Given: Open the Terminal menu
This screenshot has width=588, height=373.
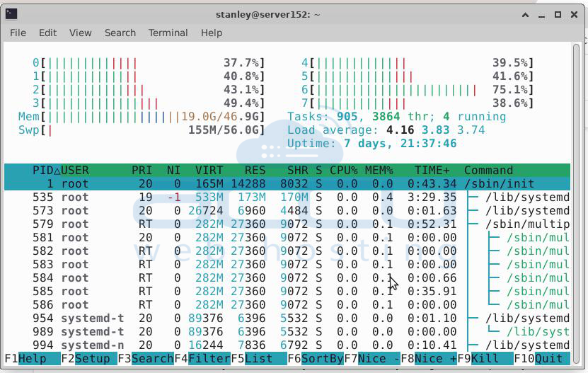Looking at the screenshot, I should point(168,33).
